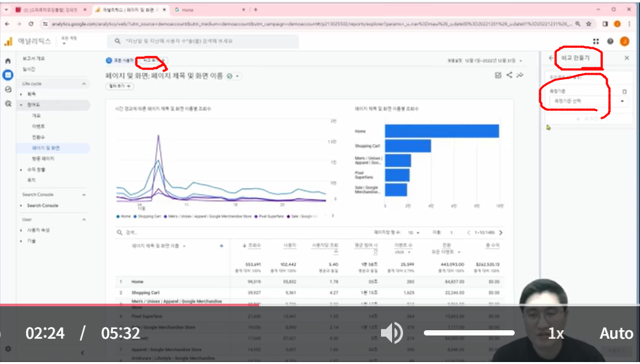
Task: Click the add comparison chip
Action: [152, 60]
